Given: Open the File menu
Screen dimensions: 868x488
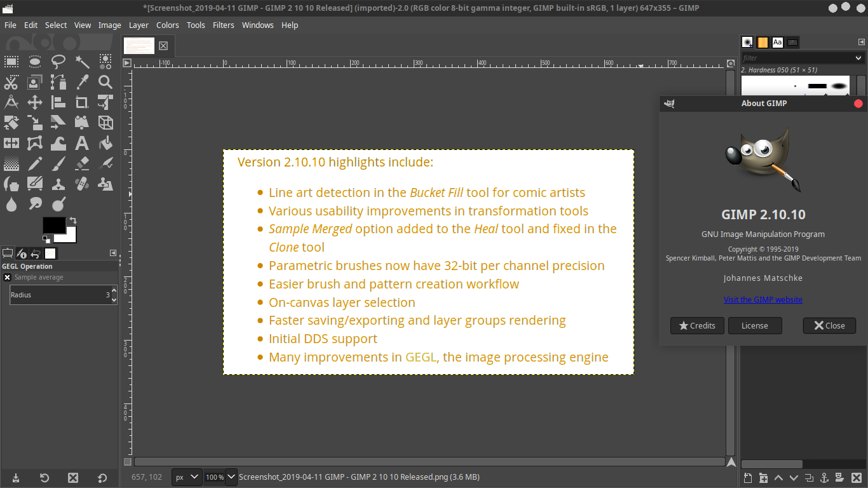Looking at the screenshot, I should click(10, 25).
